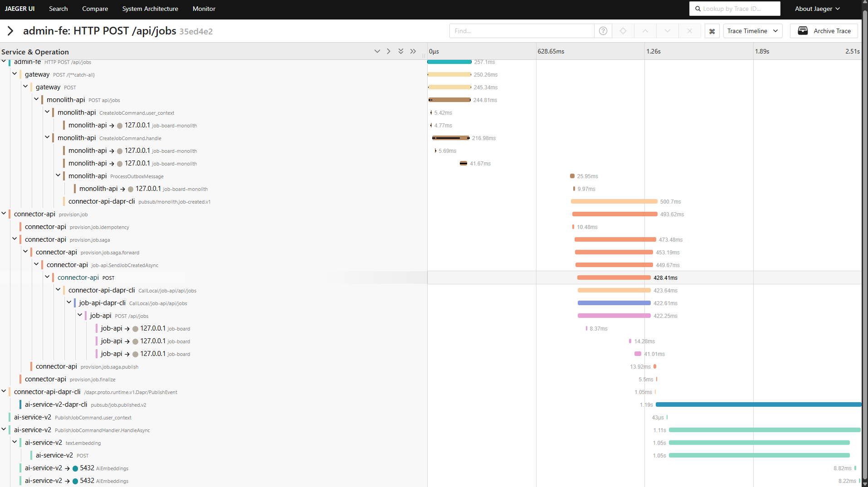Collapse the job-api POST /api/jobs span

(x=80, y=315)
